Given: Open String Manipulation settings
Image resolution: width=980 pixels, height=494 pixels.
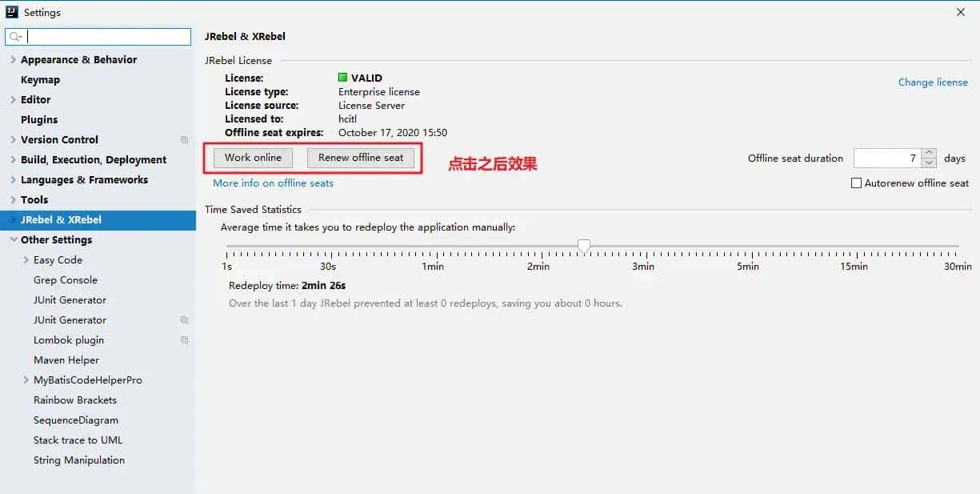Looking at the screenshot, I should [79, 460].
